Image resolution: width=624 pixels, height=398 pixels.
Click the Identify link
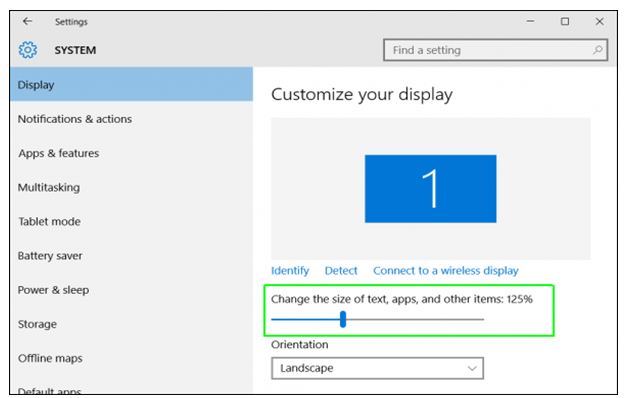pos(290,271)
